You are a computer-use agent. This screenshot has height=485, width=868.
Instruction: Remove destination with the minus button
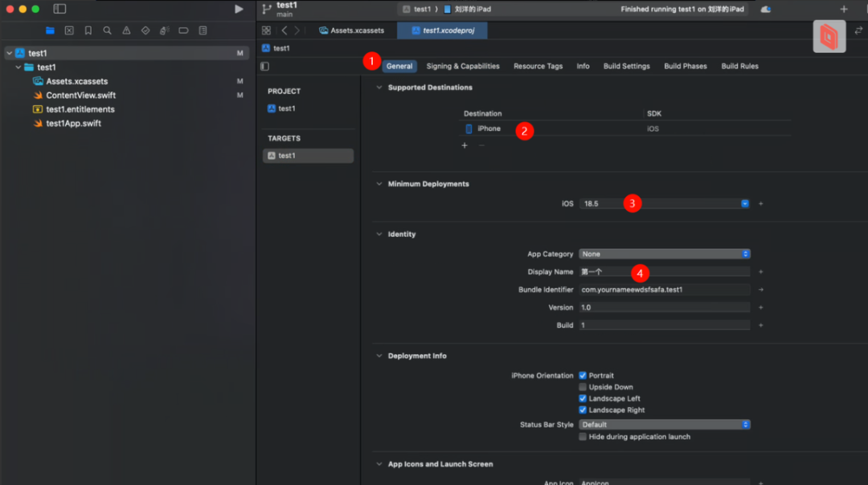pos(481,145)
